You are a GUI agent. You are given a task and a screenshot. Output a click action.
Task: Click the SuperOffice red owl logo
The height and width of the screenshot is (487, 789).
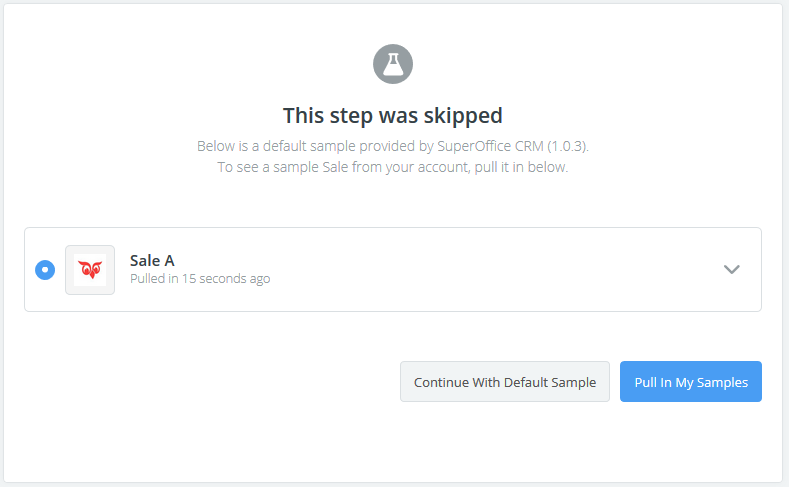pyautogui.click(x=90, y=270)
